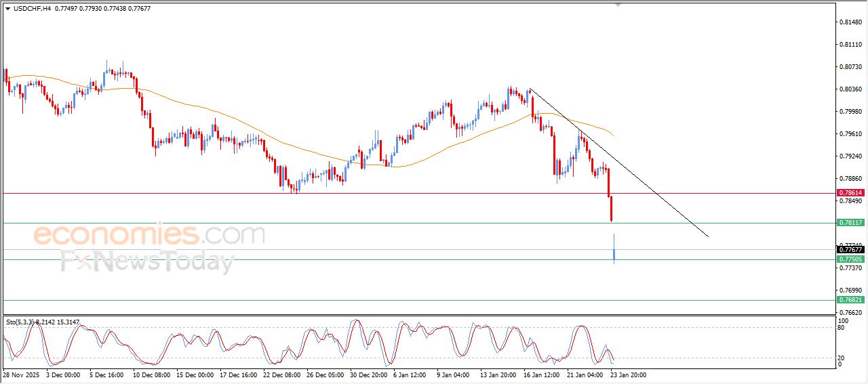Click the 0.81480 price on the axis
Image resolution: width=868 pixels, height=384 pixels.
[850, 22]
